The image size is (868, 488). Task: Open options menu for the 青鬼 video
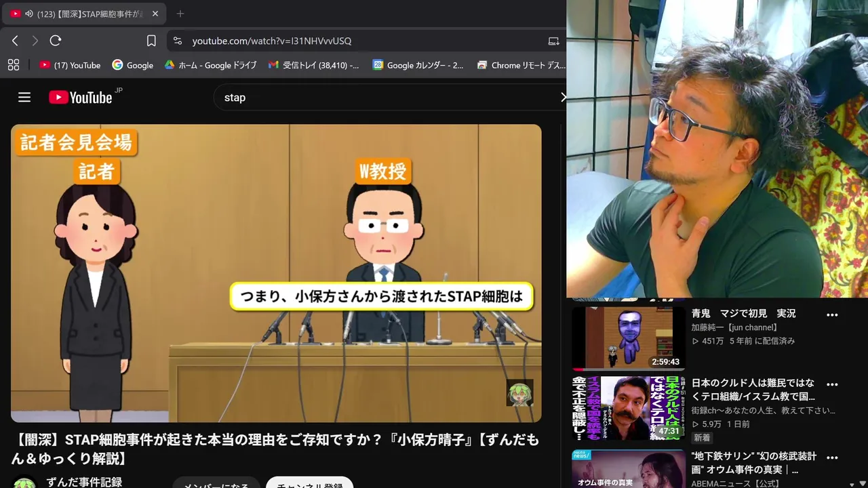[832, 315]
